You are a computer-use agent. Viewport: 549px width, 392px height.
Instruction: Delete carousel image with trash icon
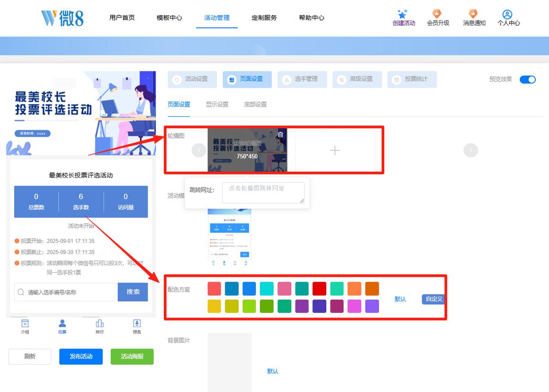[x=280, y=134]
